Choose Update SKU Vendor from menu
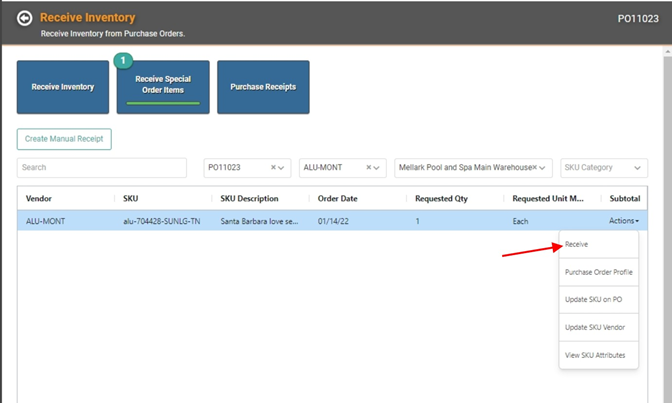This screenshot has width=672, height=403. point(593,328)
